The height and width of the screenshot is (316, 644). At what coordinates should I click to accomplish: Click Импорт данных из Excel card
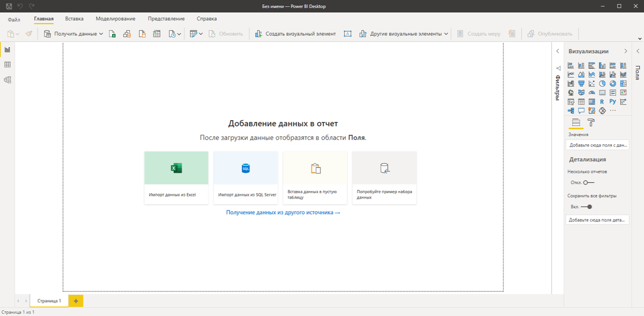[x=176, y=178]
